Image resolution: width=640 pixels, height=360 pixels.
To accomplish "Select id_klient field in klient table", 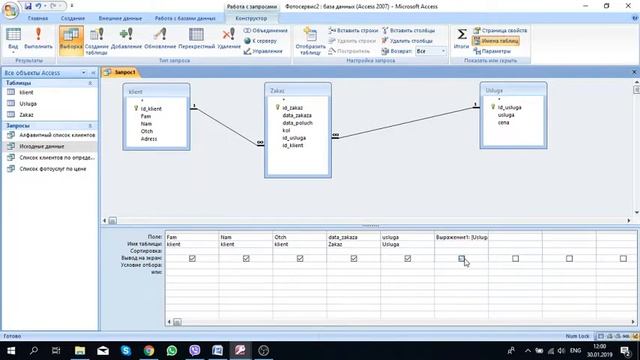I will [151, 109].
